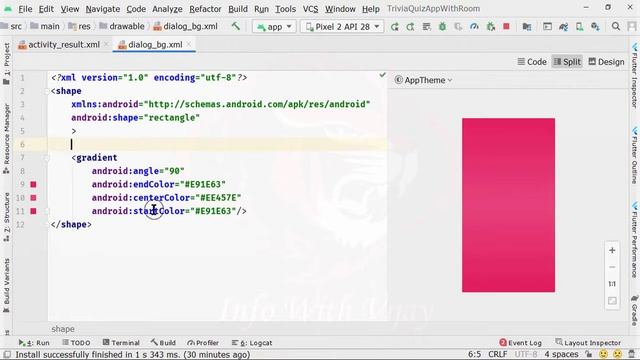This screenshot has width=640, height=360.
Task: Open the Navigate menu
Action: pos(102,9)
